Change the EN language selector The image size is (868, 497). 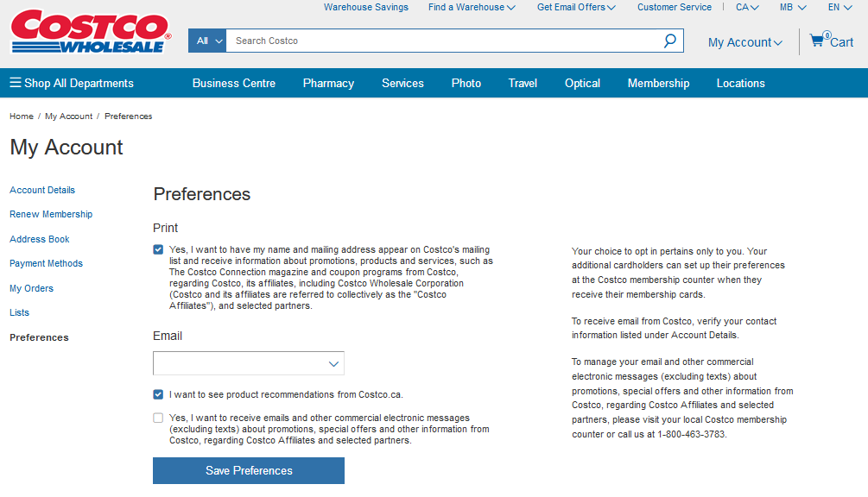tap(839, 7)
